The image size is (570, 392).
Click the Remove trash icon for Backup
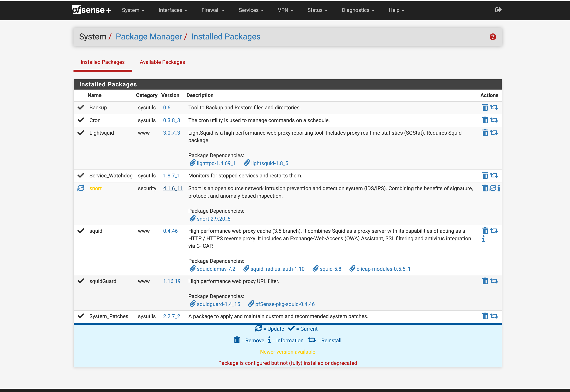485,107
